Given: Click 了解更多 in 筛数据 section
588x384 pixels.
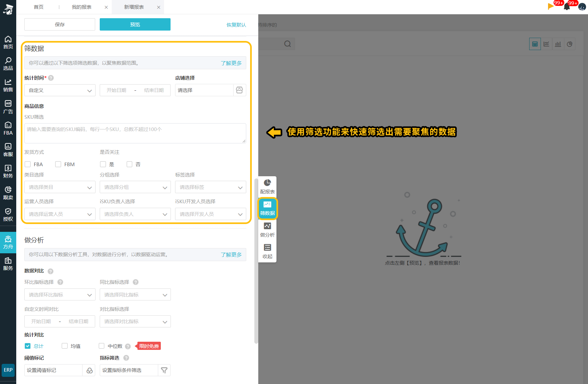Looking at the screenshot, I should coord(231,63).
